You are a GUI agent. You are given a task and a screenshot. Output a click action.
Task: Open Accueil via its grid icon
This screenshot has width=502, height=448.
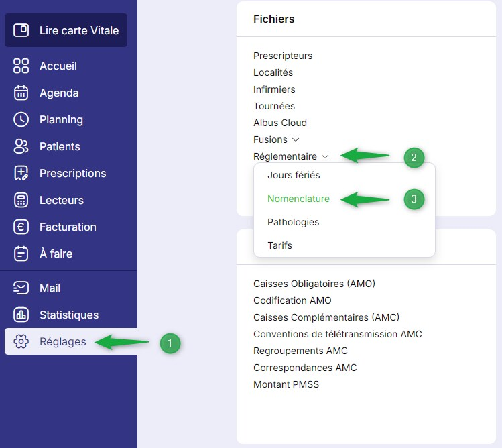tap(21, 66)
